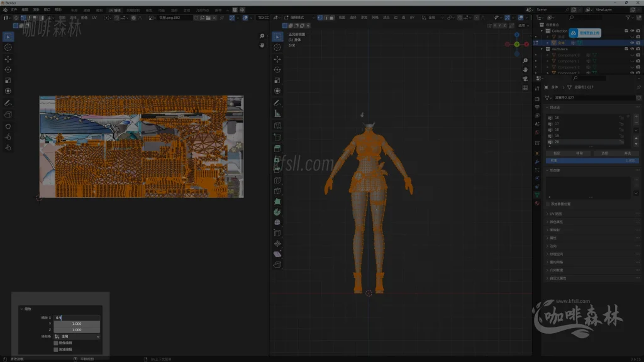Image resolution: width=644 pixels, height=362 pixels.
Task: Toggle the X mirror axis button in viewport
Action: click(496, 25)
